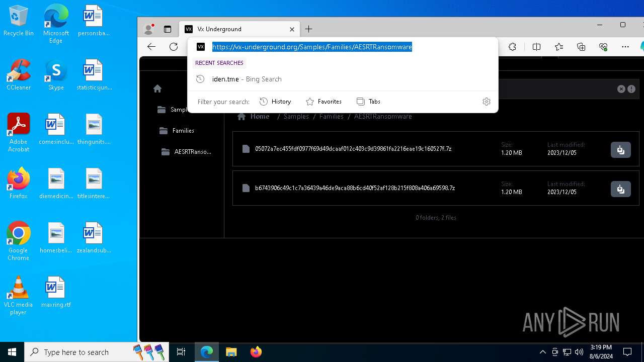
Task: Filter address bar search by Tabs
Action: [368, 102]
